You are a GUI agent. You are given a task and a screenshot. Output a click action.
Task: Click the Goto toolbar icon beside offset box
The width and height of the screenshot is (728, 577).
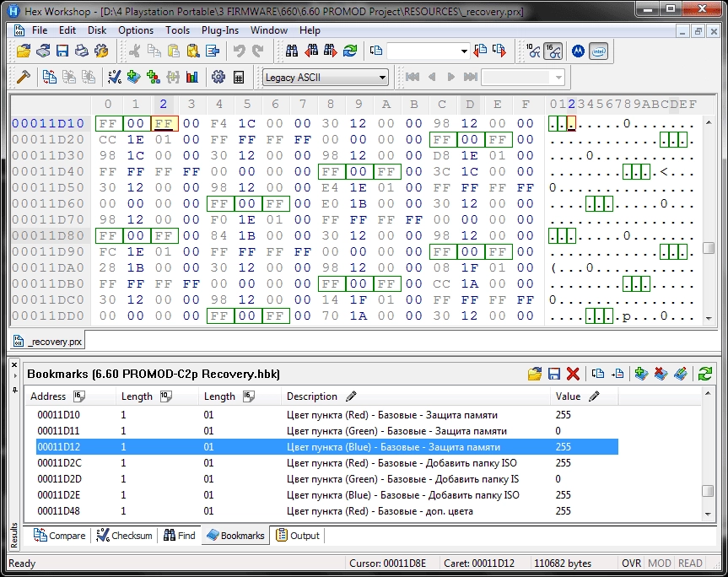tap(376, 51)
